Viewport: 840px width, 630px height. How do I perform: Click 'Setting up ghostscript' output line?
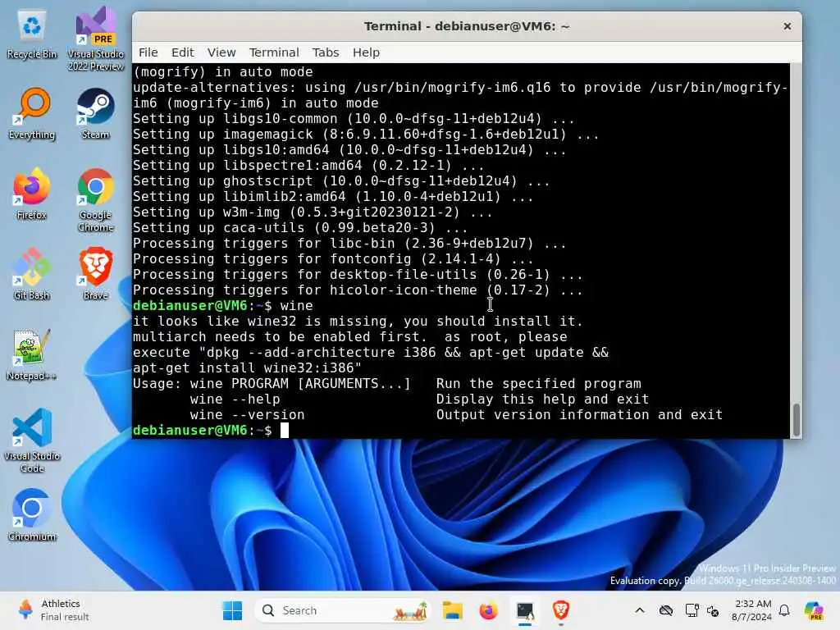pos(341,181)
